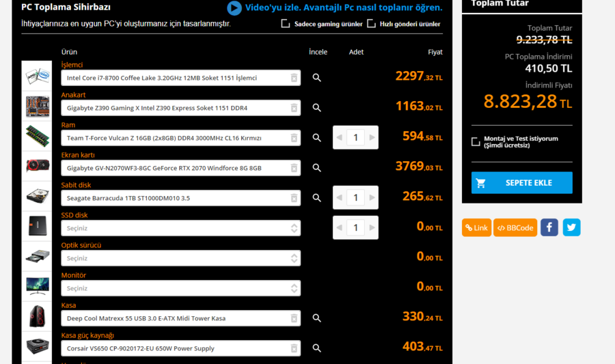Delete the Gigabyte RTX 2070 graphics card selection
Viewport: 615px width, 364px height.
point(294,168)
